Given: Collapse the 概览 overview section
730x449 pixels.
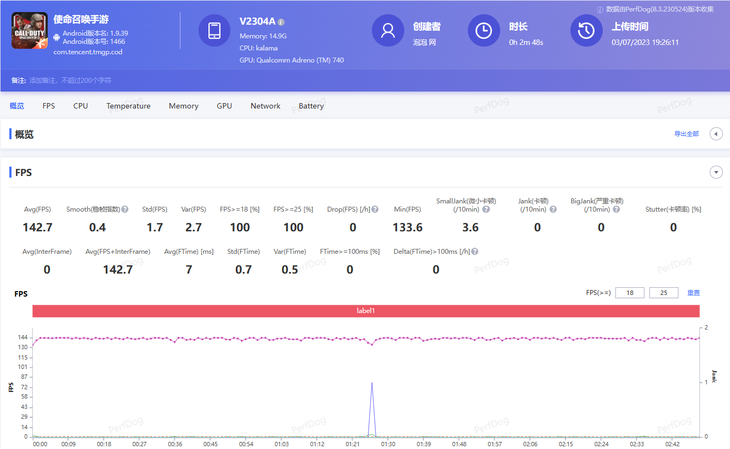Looking at the screenshot, I should coord(716,133).
